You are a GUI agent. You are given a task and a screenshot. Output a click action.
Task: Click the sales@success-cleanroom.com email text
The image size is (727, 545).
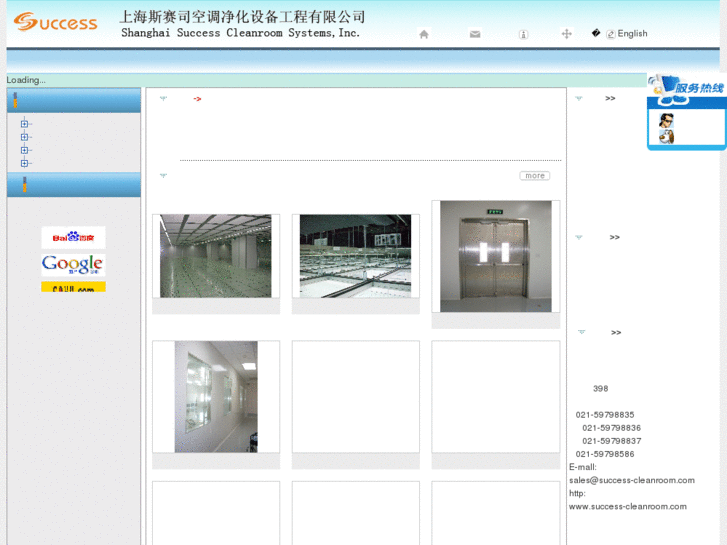click(632, 481)
